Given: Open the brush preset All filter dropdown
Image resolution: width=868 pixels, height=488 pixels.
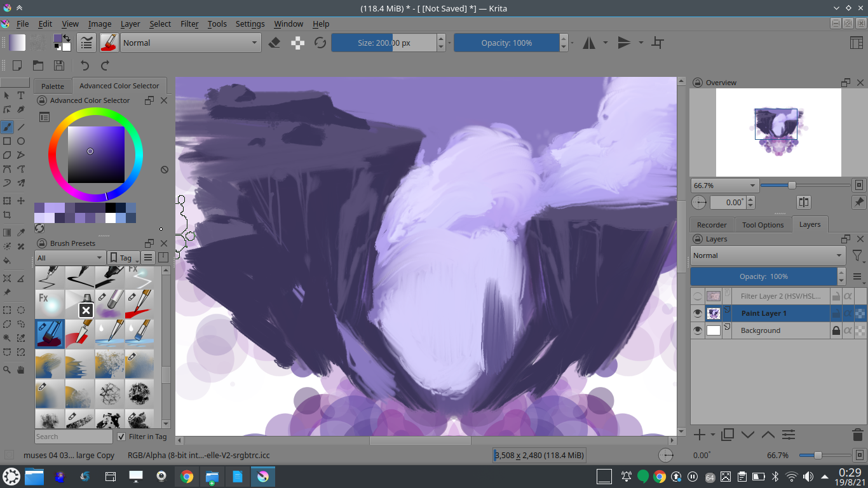Looking at the screenshot, I should pyautogui.click(x=69, y=257).
